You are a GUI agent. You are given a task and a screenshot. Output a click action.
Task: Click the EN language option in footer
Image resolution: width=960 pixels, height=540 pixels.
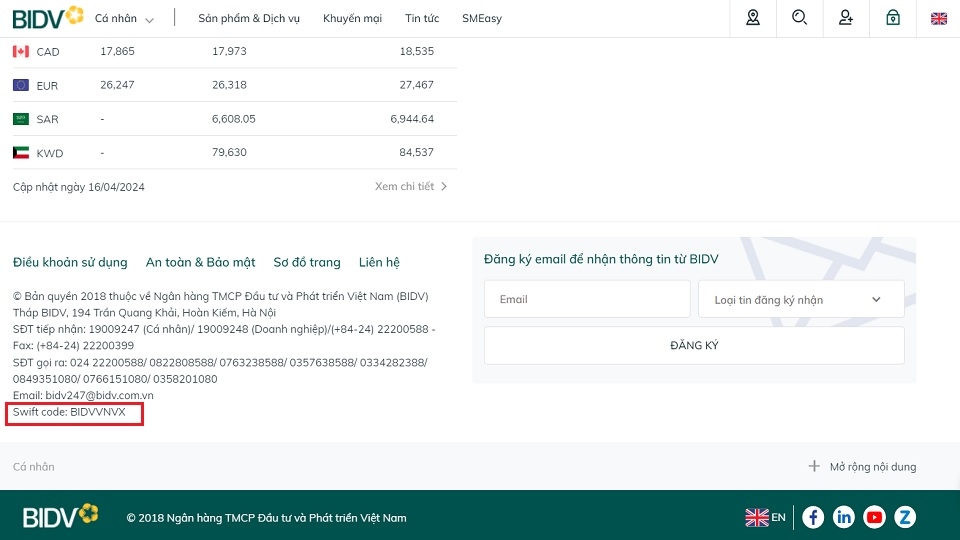pyautogui.click(x=766, y=517)
